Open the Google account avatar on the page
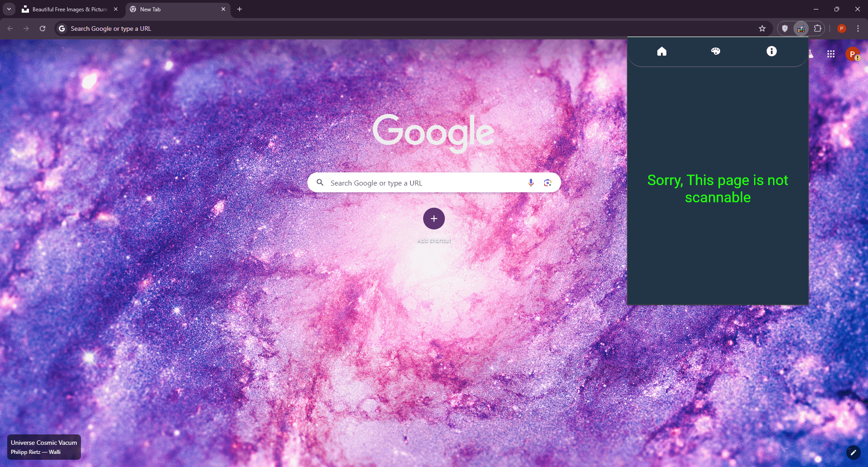The image size is (868, 467). [853, 54]
